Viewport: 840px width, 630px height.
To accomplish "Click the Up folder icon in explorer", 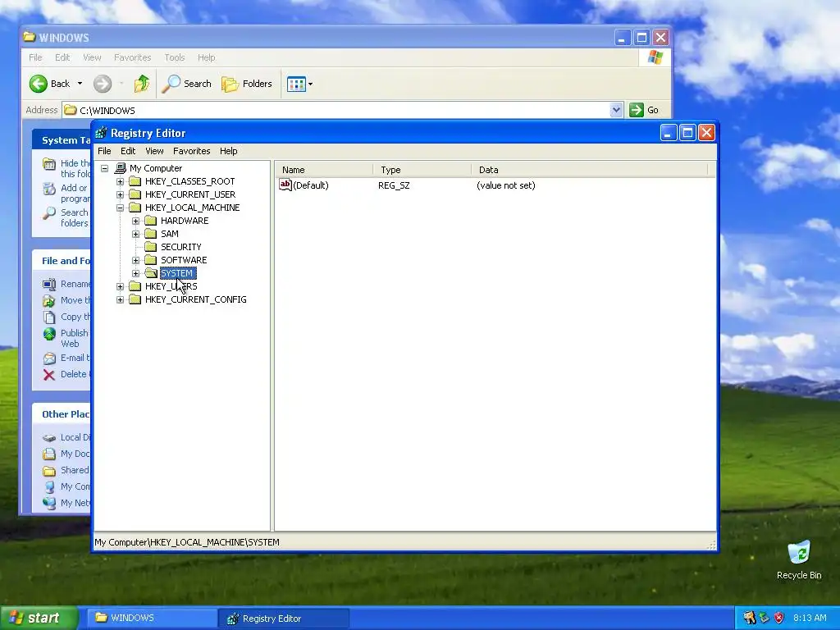I will pos(141,84).
